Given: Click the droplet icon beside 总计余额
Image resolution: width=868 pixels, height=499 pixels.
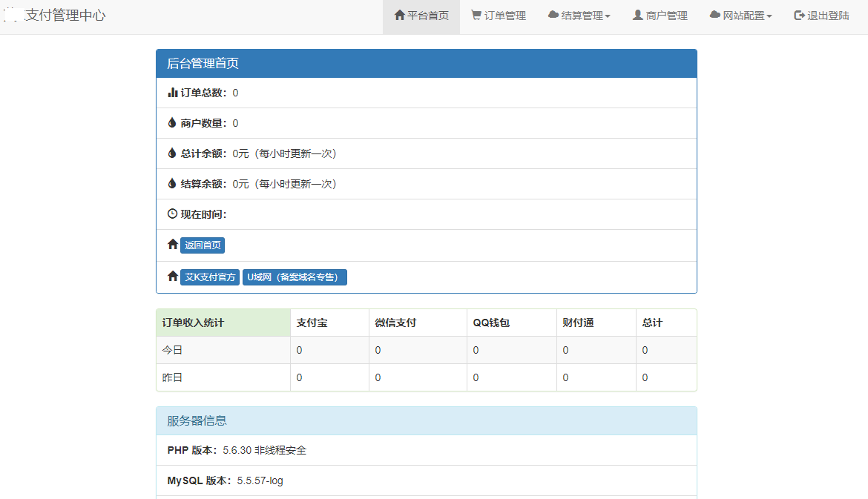Looking at the screenshot, I should [x=171, y=153].
